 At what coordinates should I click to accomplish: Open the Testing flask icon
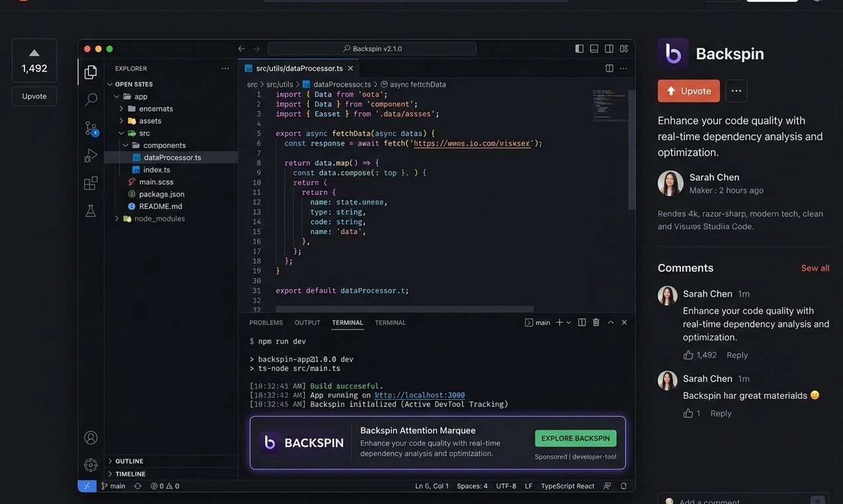point(91,211)
